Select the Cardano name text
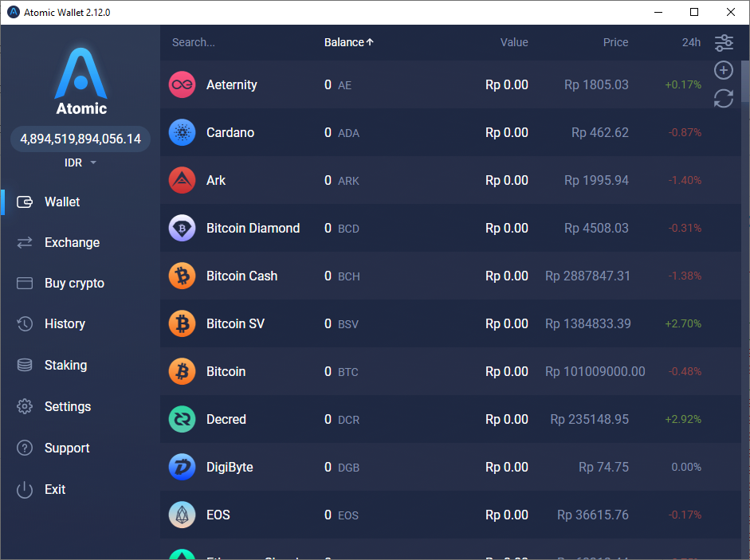The image size is (750, 560). [x=230, y=132]
